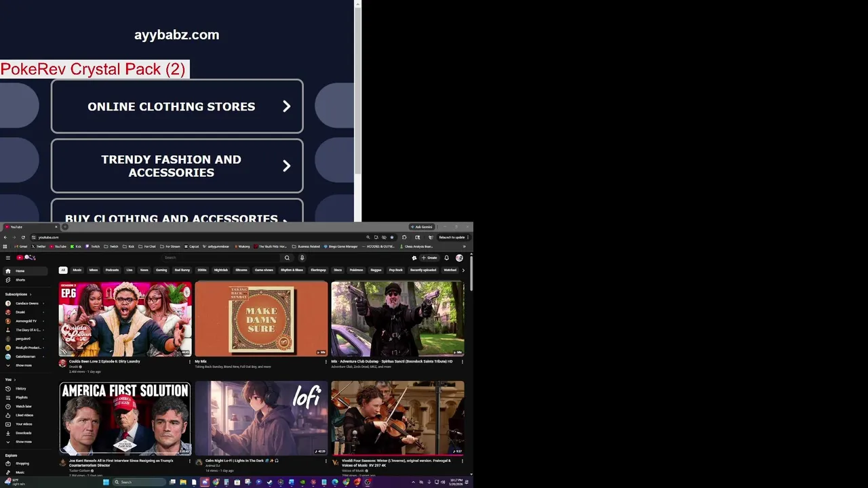Select the Pokémon filter chip

coord(356,270)
